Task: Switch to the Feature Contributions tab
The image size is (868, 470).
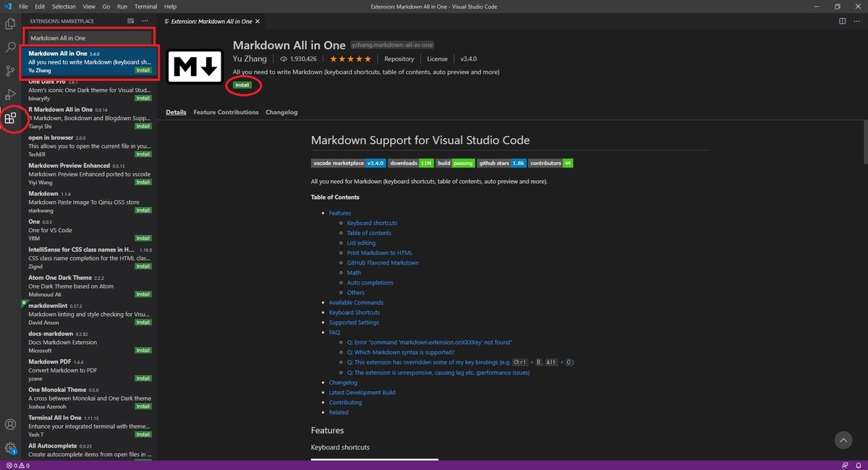Action: pos(226,112)
